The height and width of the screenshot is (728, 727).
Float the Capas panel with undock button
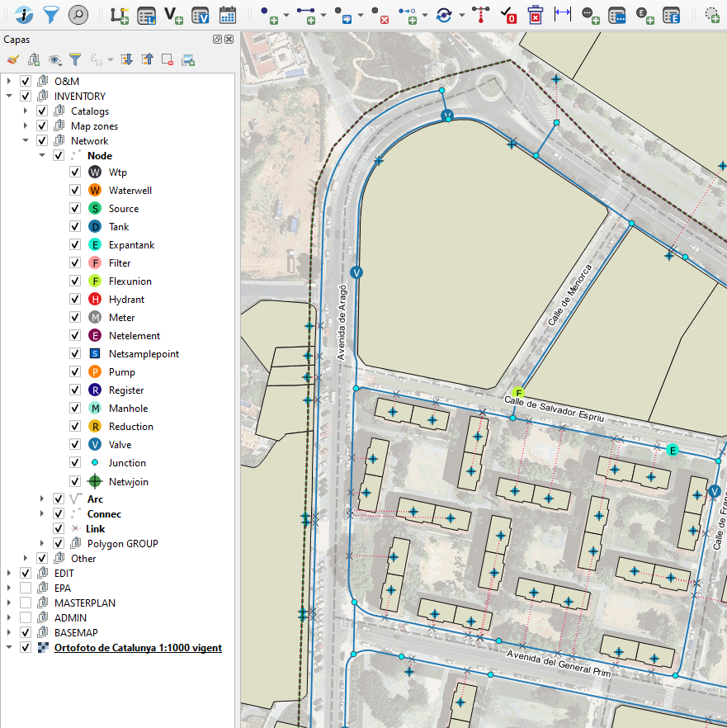coord(217,40)
